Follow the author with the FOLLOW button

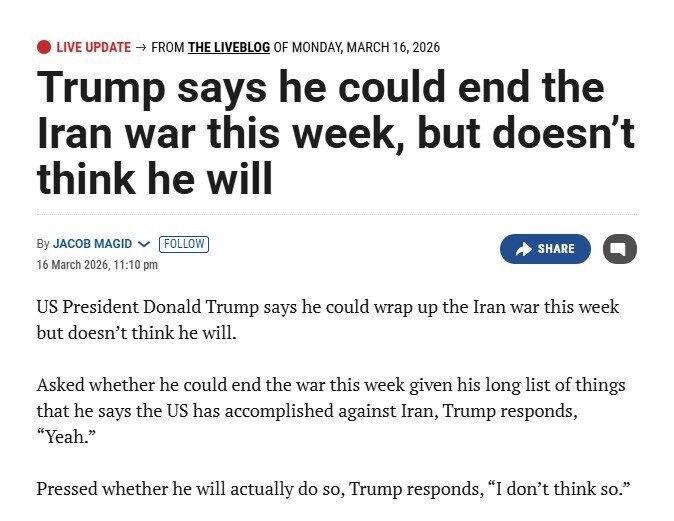click(184, 244)
